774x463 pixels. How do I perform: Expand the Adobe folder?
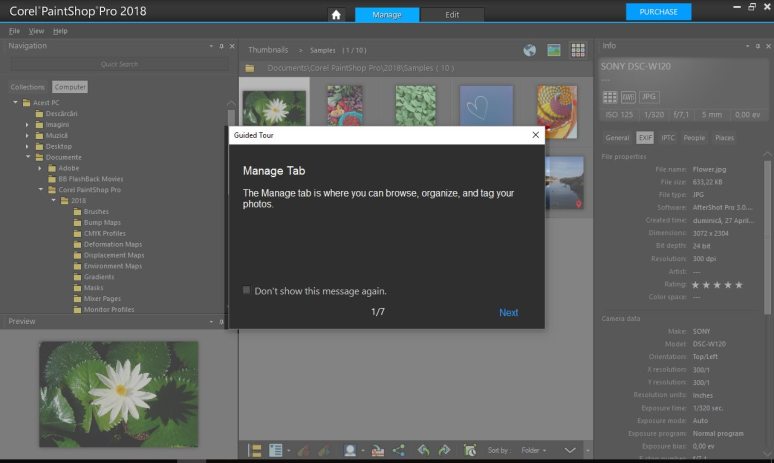40,168
